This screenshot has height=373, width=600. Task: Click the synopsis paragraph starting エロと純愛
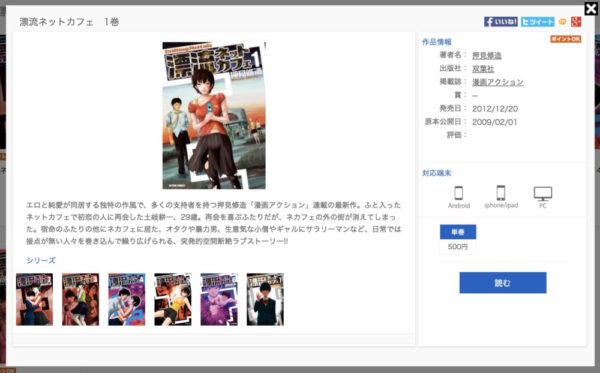[214, 223]
